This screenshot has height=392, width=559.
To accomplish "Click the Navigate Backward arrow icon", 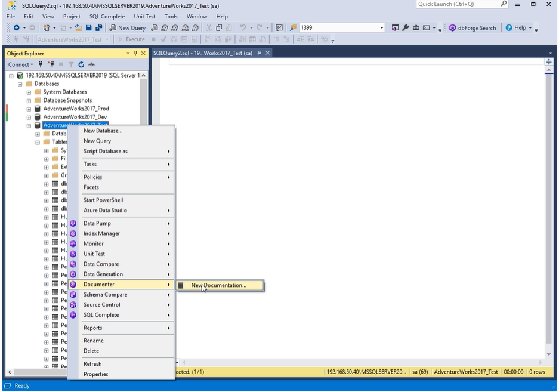I will [16, 28].
